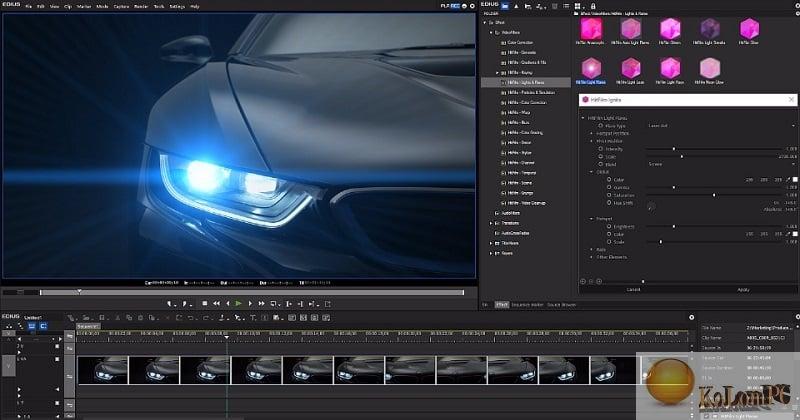Toggle the keyframe circle for Intensity
800x420 pixels.
coord(601,149)
